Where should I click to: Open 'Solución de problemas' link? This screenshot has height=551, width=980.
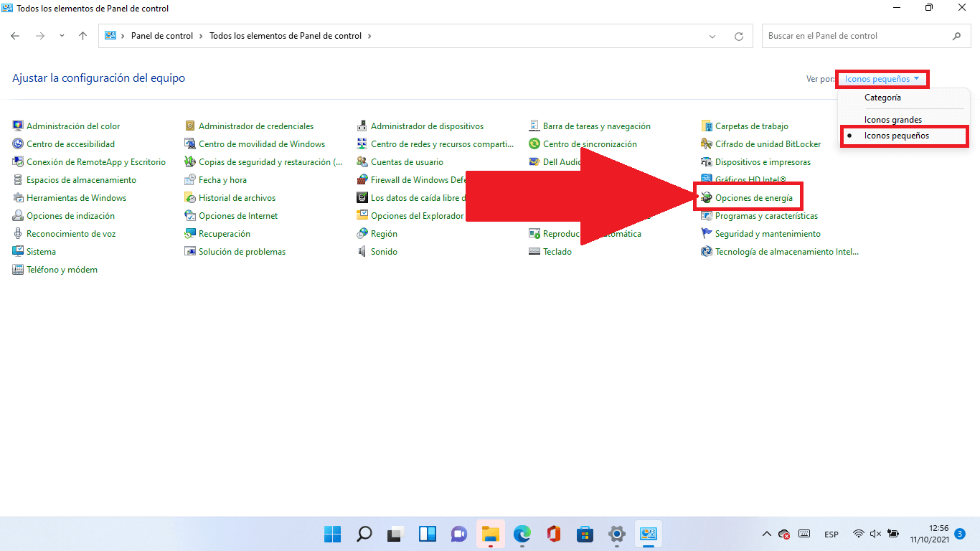242,252
